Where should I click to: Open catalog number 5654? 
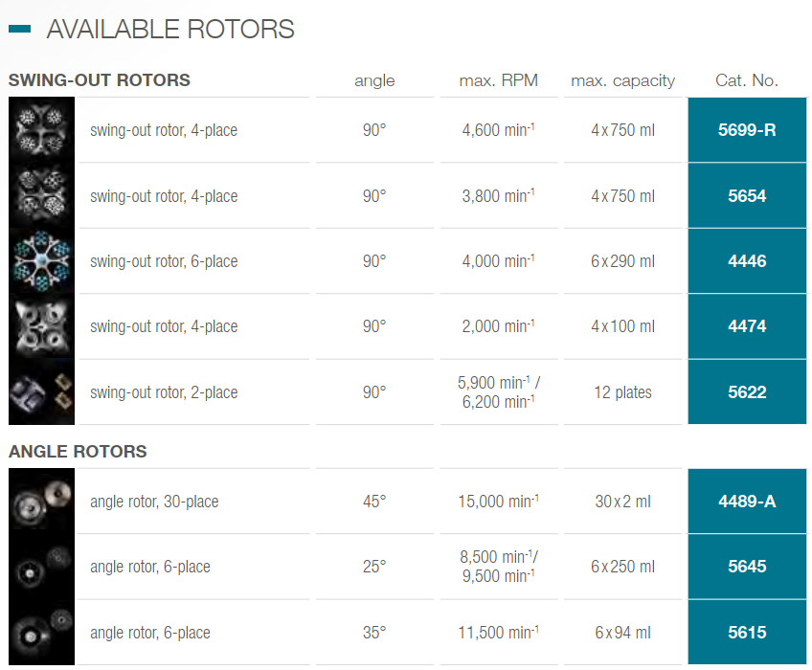[747, 196]
